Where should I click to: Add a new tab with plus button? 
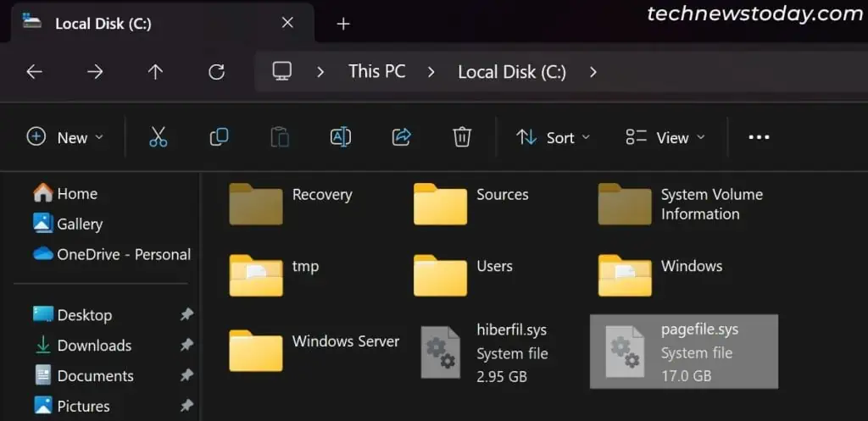(x=343, y=23)
